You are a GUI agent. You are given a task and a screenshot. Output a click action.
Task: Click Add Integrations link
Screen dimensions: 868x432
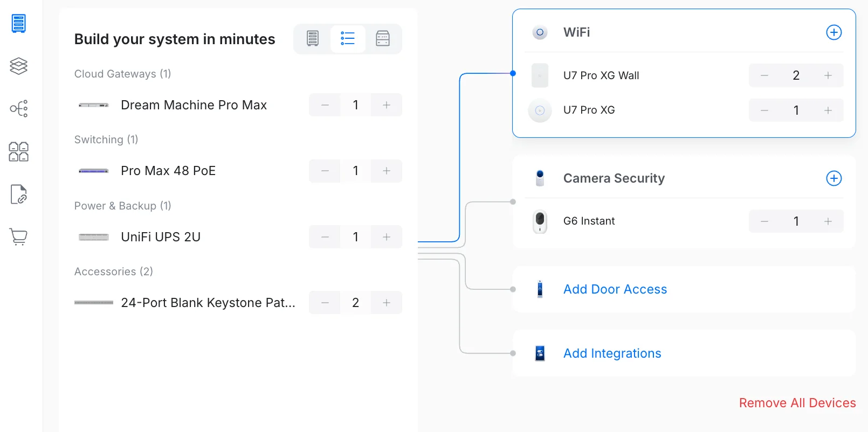point(612,353)
